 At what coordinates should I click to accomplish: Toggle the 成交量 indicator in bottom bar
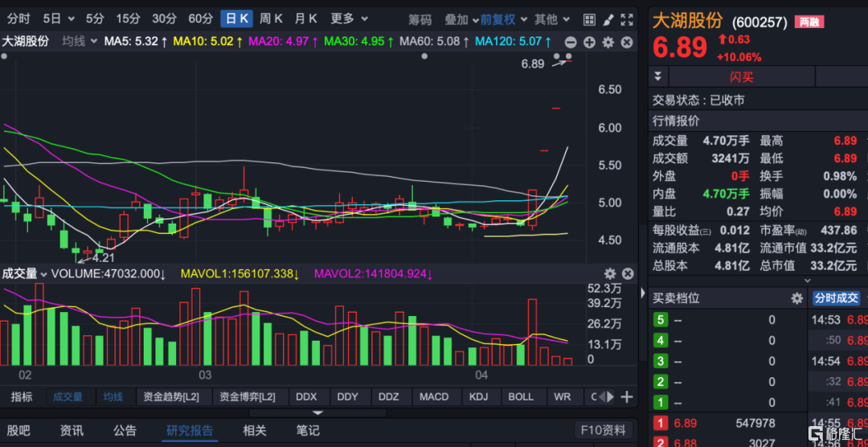pos(68,396)
